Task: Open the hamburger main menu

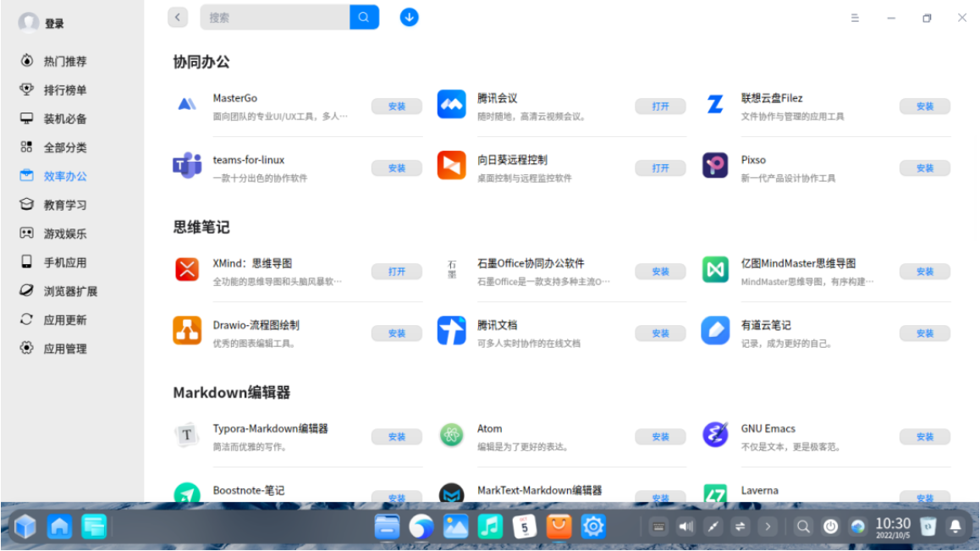Action: (x=855, y=18)
